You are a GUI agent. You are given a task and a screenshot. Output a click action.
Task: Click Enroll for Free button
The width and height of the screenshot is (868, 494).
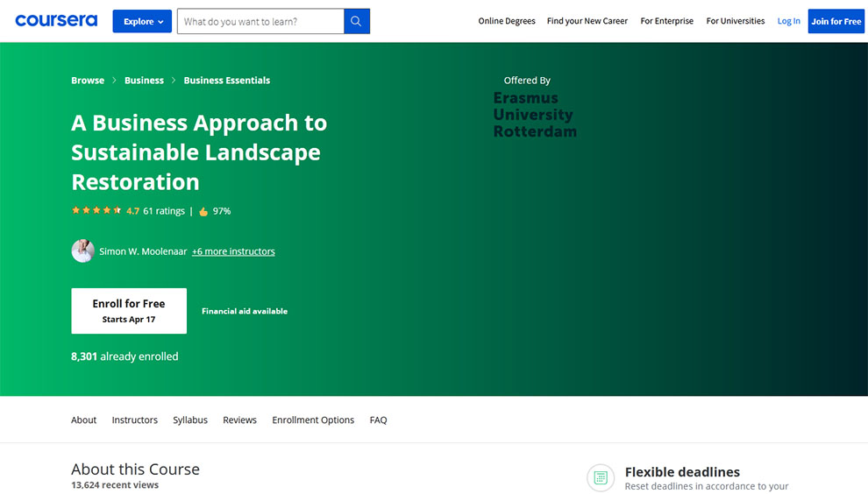pos(129,311)
